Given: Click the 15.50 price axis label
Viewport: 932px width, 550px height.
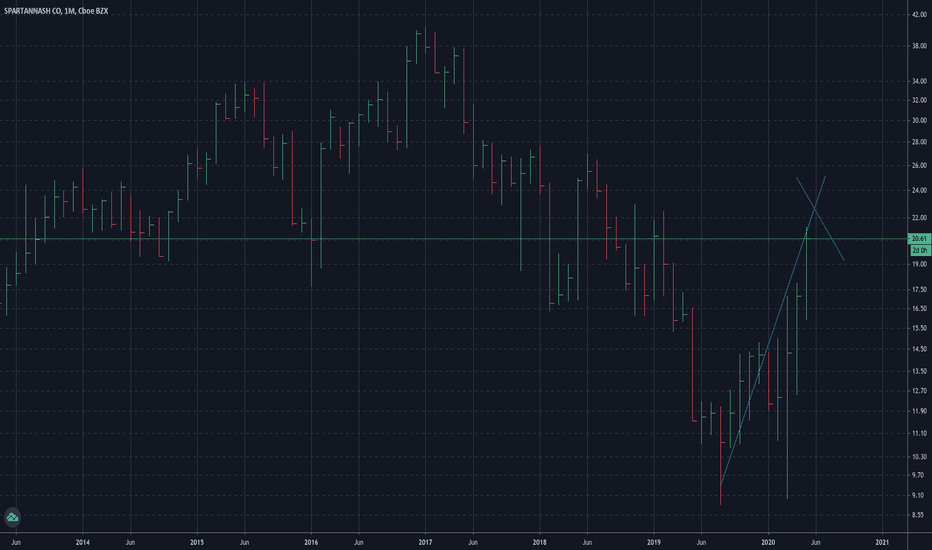Looking at the screenshot, I should click(919, 328).
